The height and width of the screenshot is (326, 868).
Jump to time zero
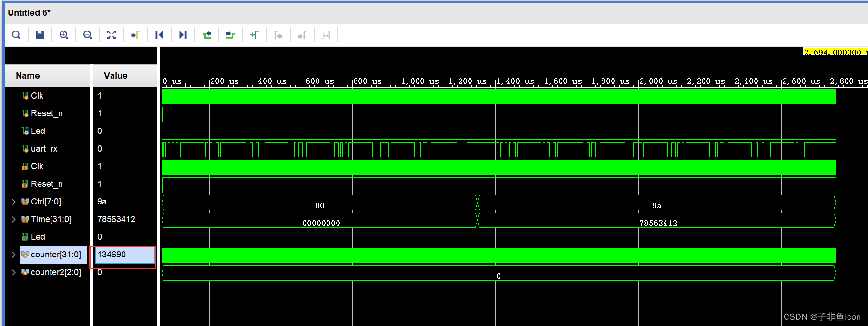pyautogui.click(x=159, y=35)
